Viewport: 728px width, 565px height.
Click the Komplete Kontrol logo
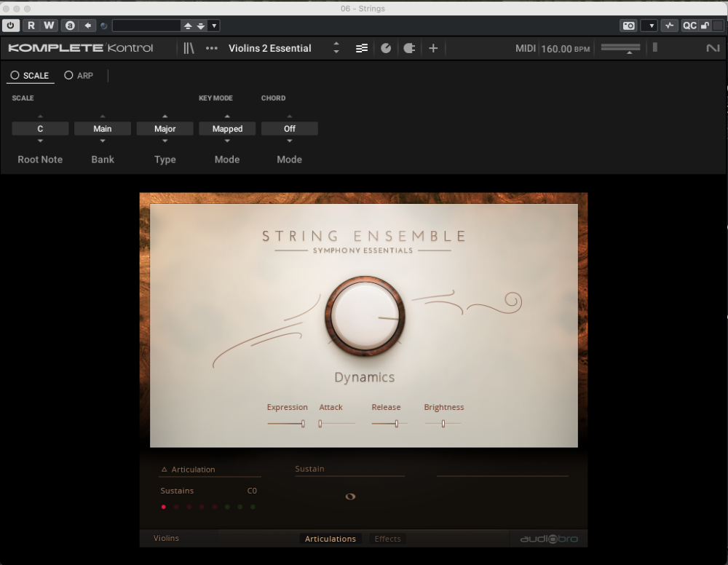point(80,48)
